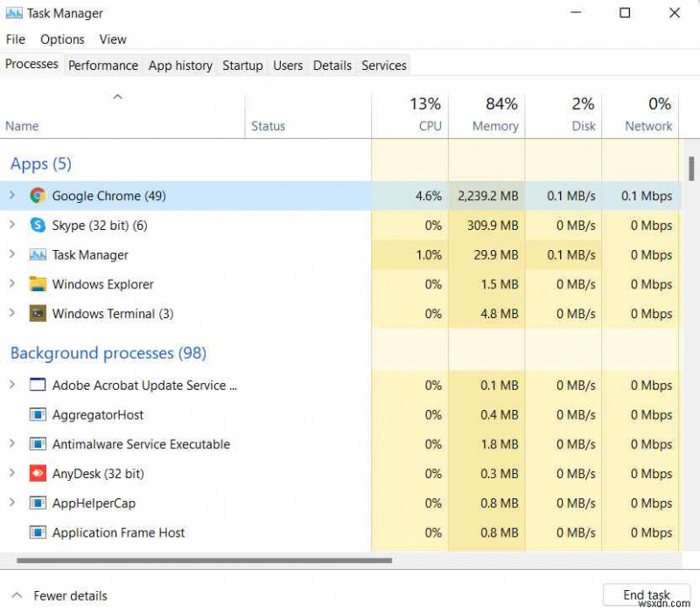Click the Windows Terminal icon

(x=38, y=314)
